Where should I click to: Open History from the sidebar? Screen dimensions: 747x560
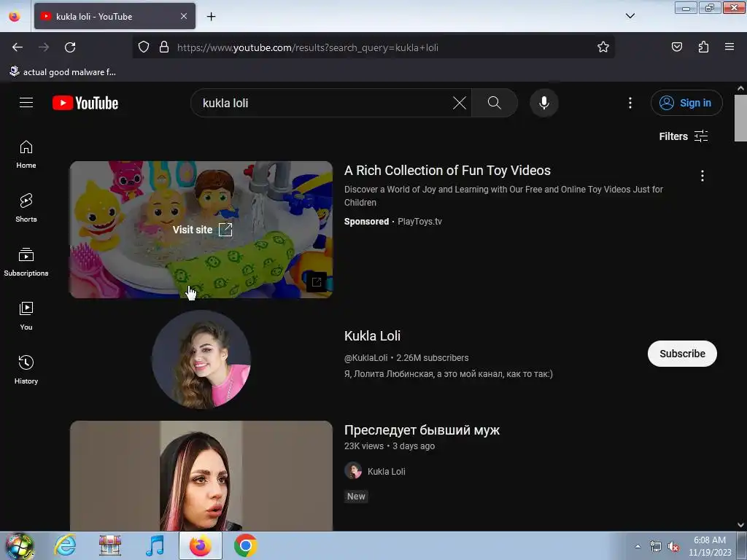point(26,370)
